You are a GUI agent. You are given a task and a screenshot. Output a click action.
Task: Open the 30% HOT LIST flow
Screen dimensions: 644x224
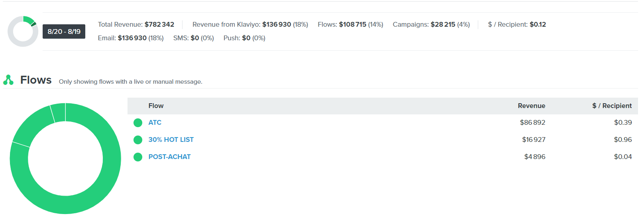171,140
